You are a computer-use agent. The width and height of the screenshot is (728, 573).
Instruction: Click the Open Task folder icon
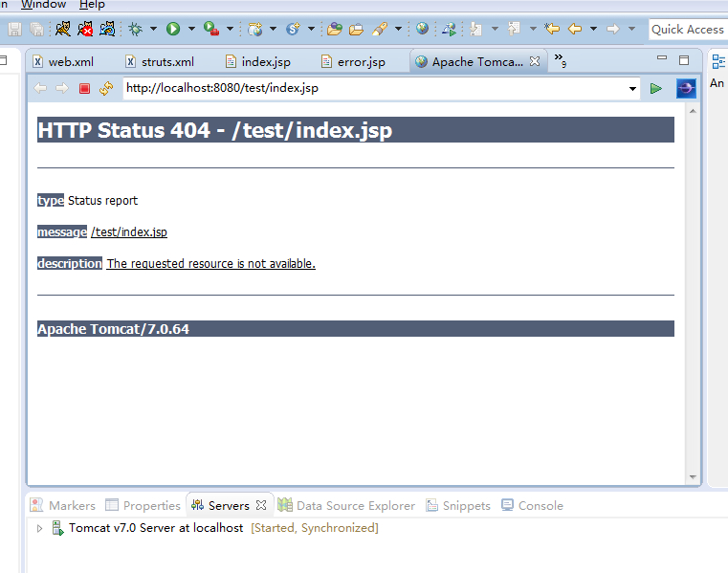(x=356, y=30)
